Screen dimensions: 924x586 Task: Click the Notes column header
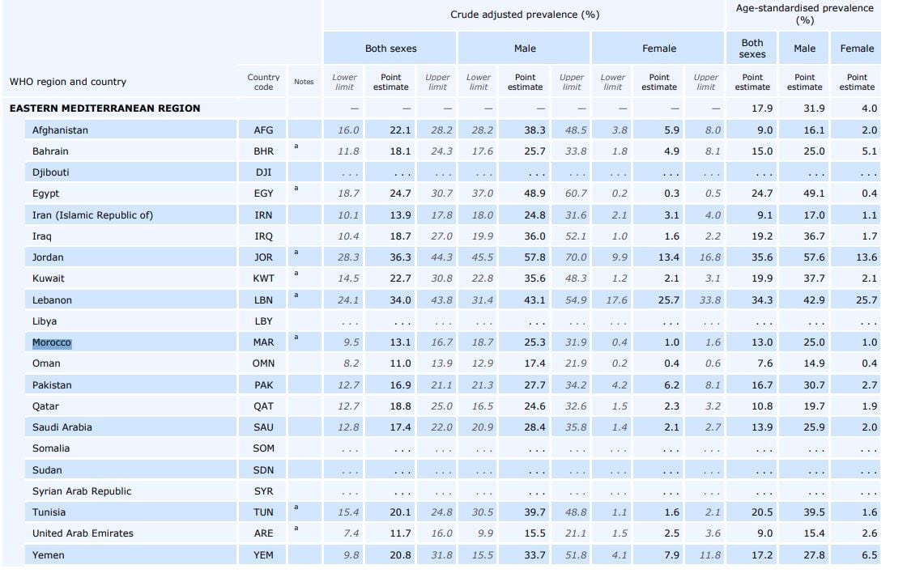(x=304, y=82)
